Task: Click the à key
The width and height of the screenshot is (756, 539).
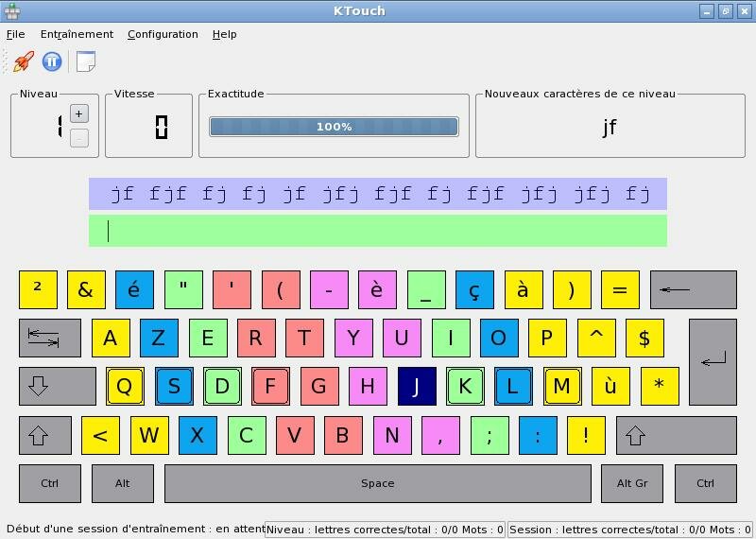Action: (x=524, y=289)
